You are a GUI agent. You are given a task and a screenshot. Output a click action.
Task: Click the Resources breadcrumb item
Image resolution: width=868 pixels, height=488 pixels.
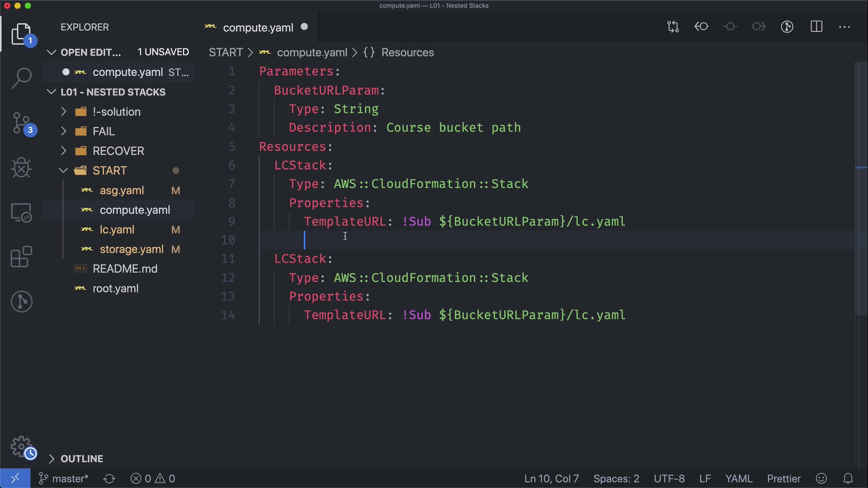click(x=407, y=52)
